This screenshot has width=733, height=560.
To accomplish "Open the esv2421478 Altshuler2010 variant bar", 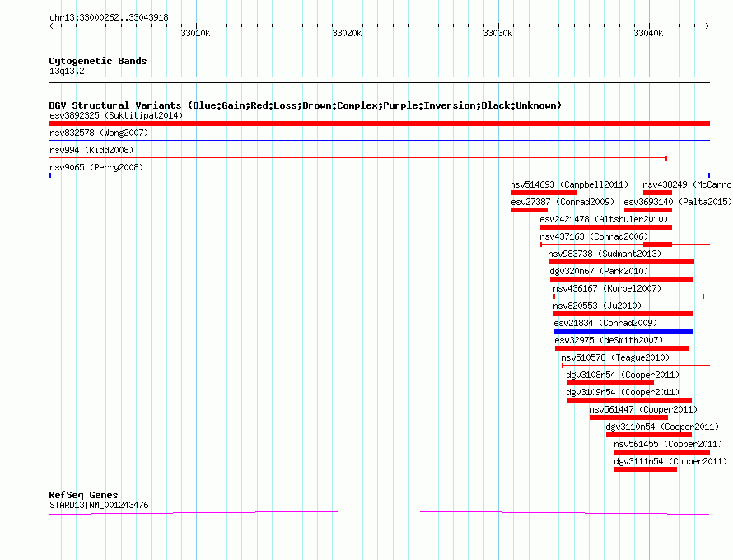I will coord(606,227).
